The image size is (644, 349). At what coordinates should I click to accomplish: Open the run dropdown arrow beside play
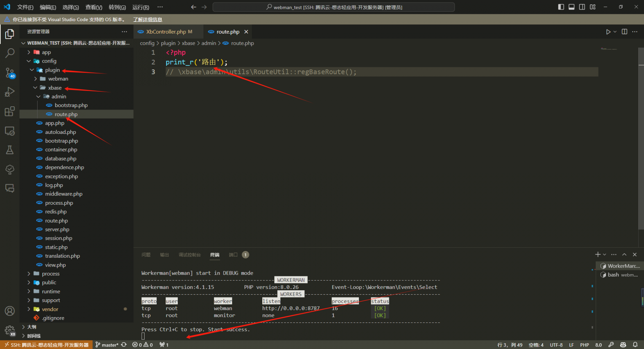click(615, 32)
